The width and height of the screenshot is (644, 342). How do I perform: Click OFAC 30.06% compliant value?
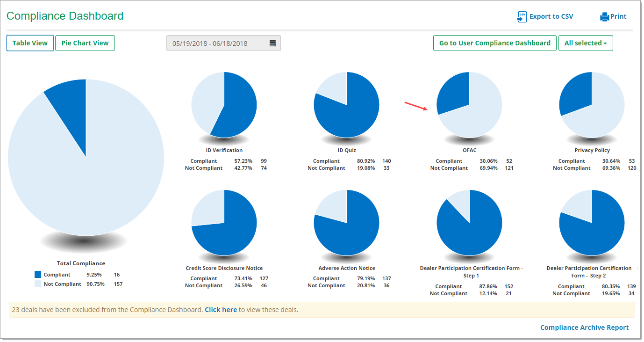click(488, 161)
